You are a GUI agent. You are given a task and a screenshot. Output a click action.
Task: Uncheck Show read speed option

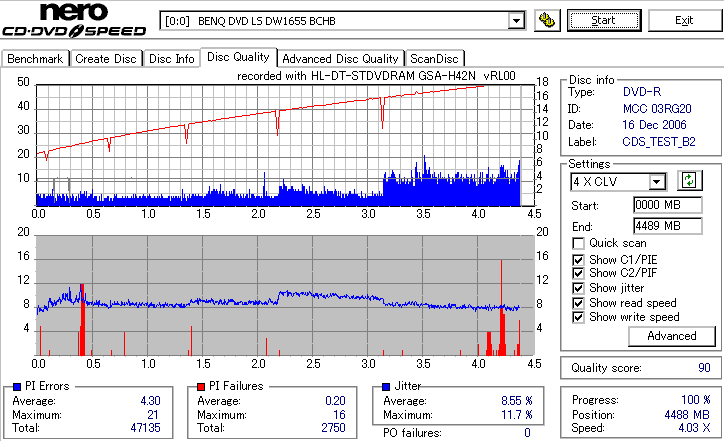(578, 303)
